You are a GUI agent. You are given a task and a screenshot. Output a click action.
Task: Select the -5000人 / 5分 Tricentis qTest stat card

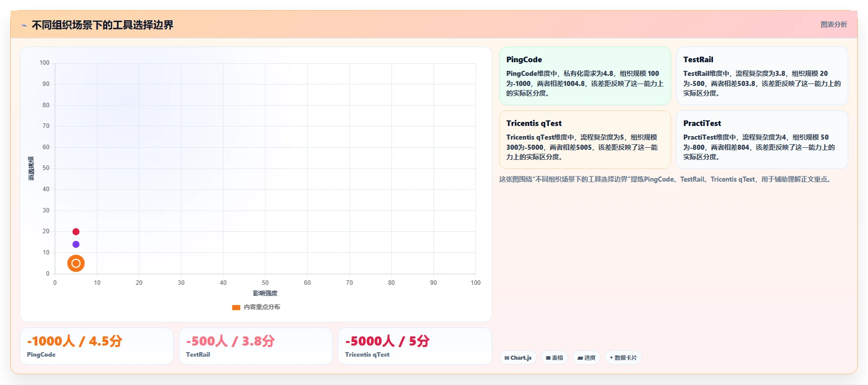pos(415,346)
